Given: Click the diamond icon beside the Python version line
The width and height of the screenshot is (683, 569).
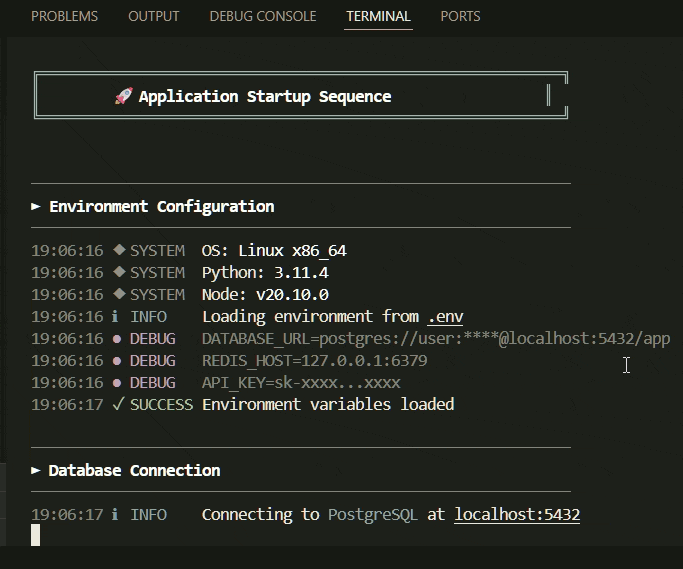Looking at the screenshot, I should (x=118, y=272).
